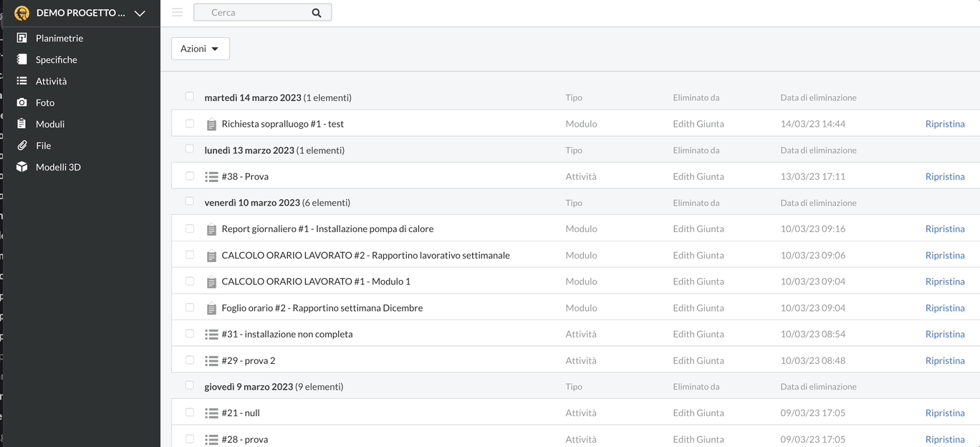Open the Azioni dropdown
Screen dimensions: 980x447
point(200,49)
